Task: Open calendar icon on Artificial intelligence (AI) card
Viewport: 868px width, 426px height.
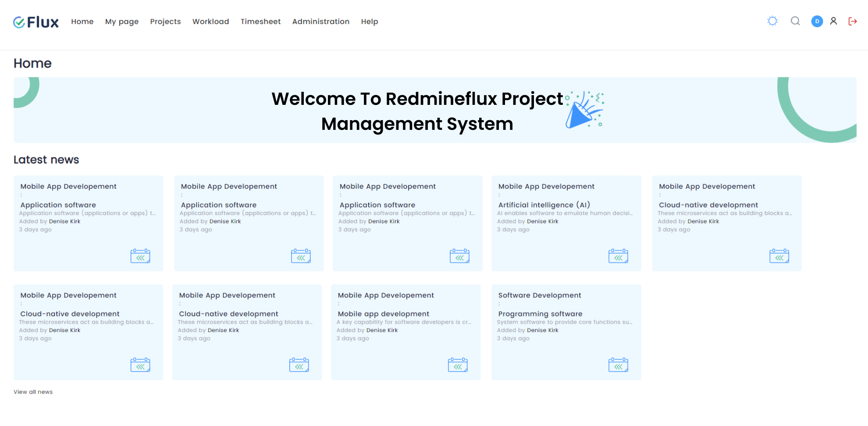Action: point(618,256)
